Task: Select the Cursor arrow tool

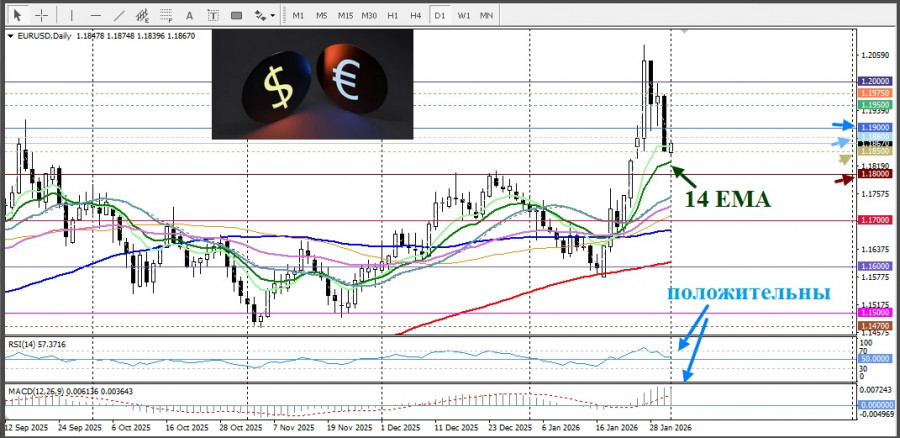Action: click(18, 15)
